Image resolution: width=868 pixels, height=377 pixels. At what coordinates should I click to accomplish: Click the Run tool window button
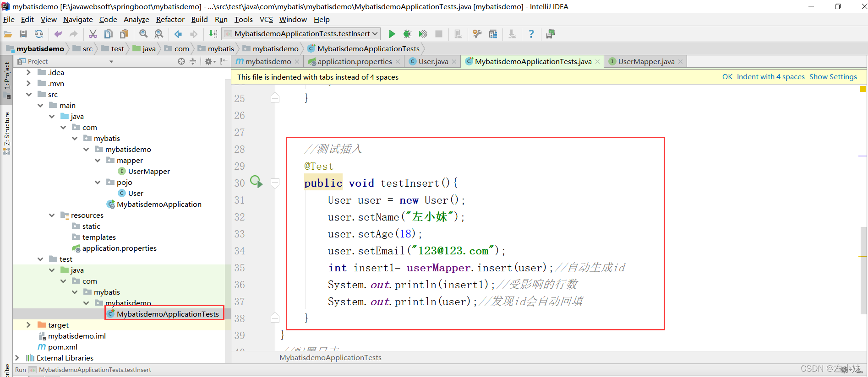21,370
